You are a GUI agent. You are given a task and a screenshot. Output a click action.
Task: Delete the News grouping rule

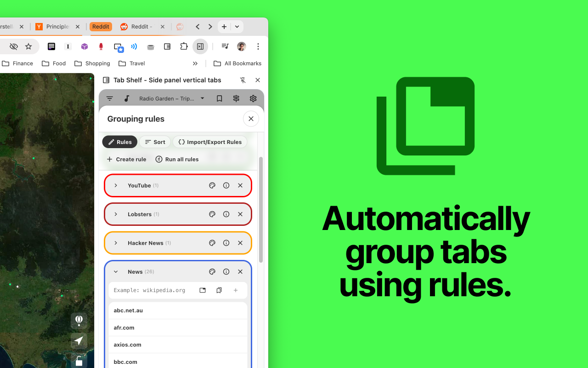tap(240, 272)
